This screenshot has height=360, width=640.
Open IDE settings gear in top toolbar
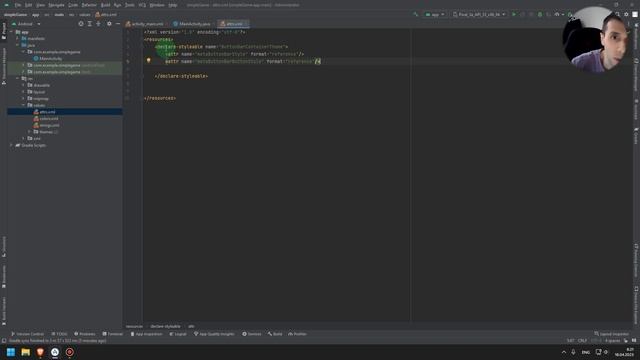626,14
